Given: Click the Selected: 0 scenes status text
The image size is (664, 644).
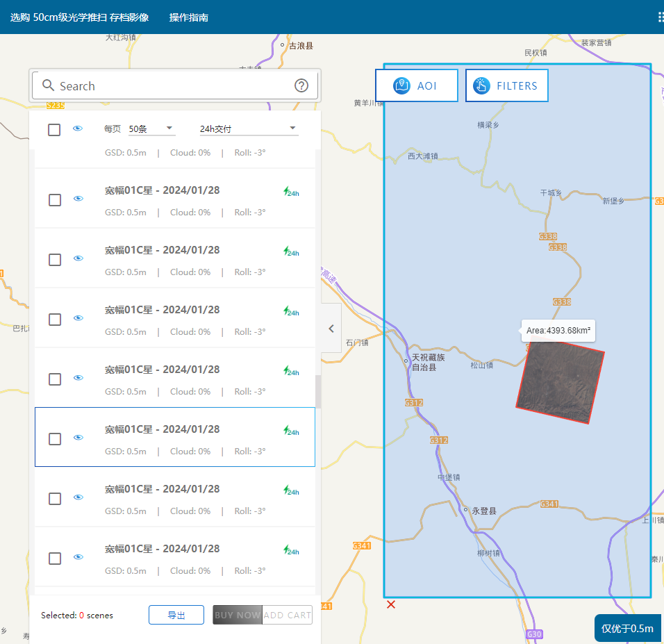Looking at the screenshot, I should click(x=77, y=616).
